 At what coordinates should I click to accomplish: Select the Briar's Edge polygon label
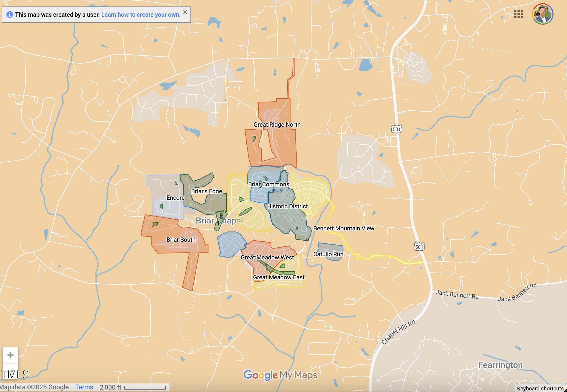coord(206,191)
